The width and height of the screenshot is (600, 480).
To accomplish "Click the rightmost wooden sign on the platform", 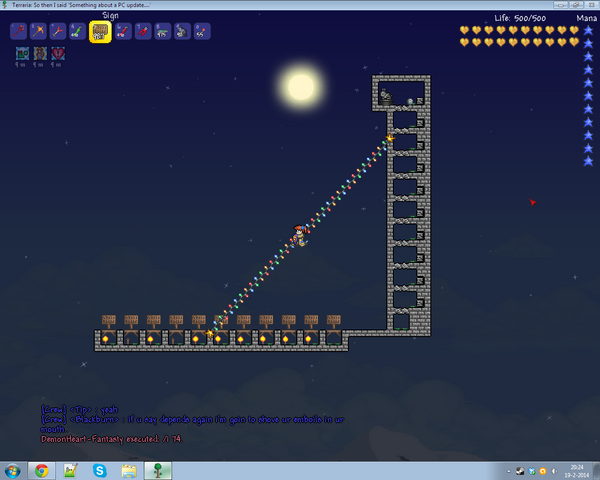I will 333,321.
